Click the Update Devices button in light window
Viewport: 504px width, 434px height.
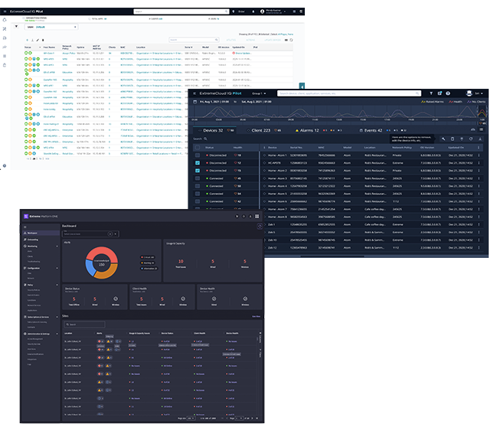click(273, 40)
